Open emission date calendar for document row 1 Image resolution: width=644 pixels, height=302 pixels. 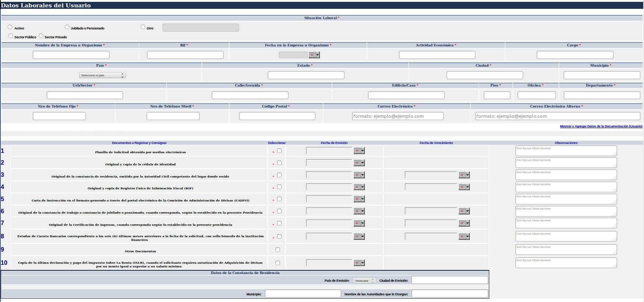(x=359, y=151)
